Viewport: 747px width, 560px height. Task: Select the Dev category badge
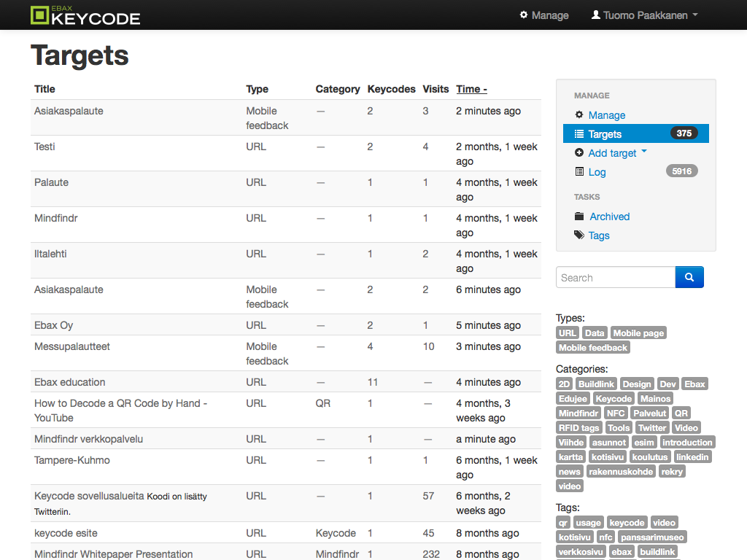667,384
